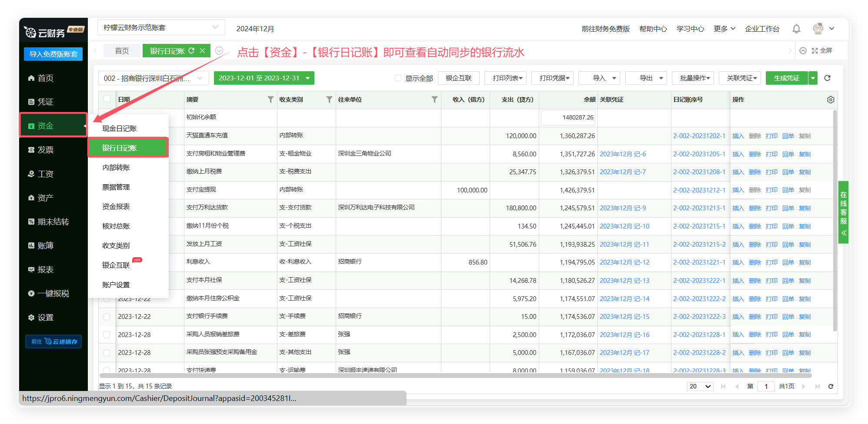This screenshot has height=424, width=868.
Task: Filter the 收支类别 column
Action: [329, 99]
